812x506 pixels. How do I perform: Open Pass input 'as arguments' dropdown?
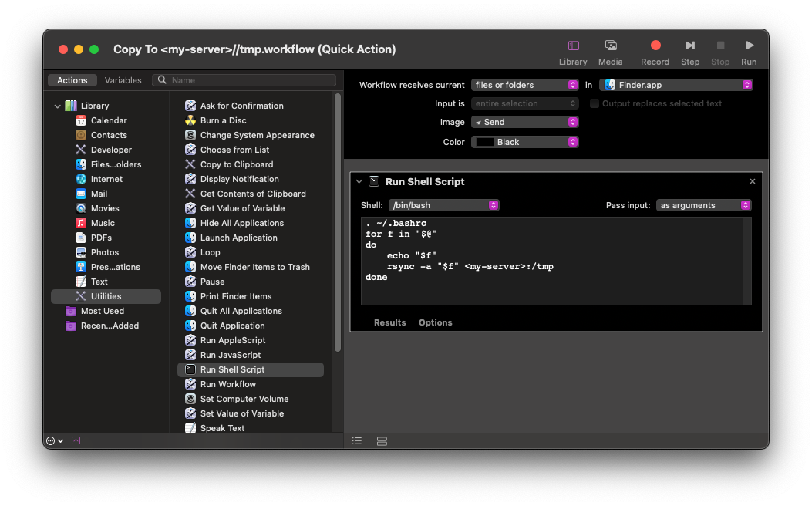(703, 206)
